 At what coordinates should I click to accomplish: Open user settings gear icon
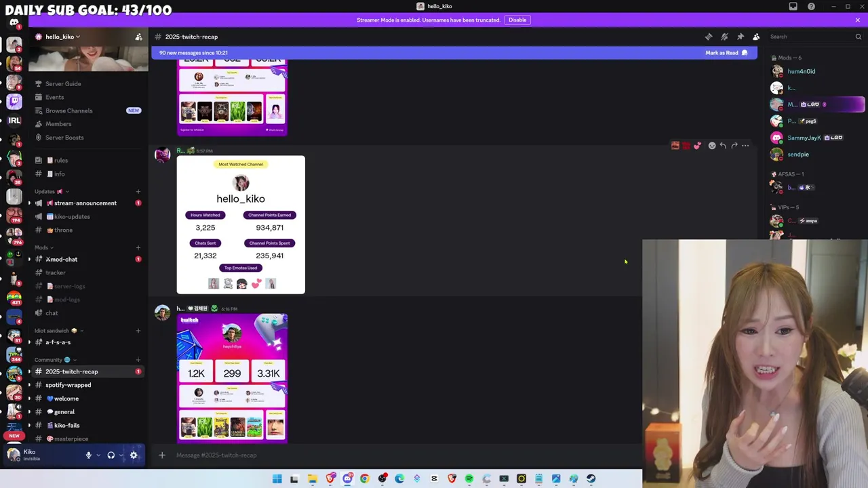tap(134, 455)
